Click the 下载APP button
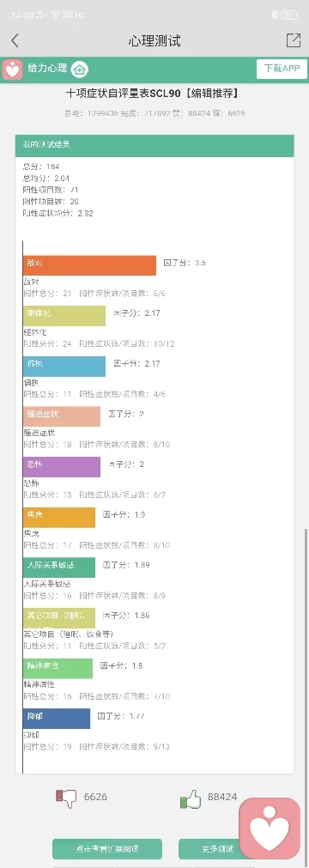The image size is (309, 868). pyautogui.click(x=282, y=69)
